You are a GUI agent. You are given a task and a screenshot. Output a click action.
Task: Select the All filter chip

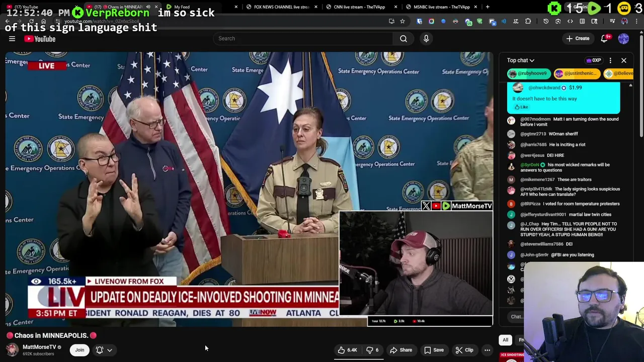pos(506,340)
